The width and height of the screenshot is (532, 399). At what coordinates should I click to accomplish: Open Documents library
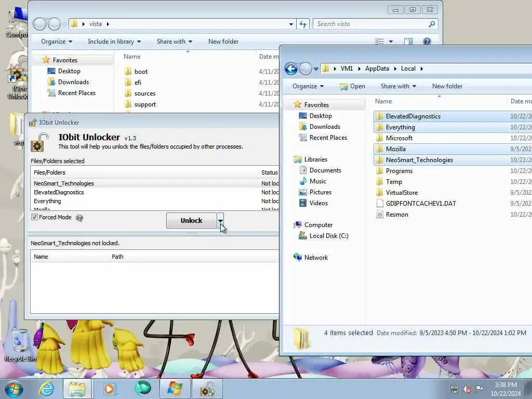(x=325, y=170)
